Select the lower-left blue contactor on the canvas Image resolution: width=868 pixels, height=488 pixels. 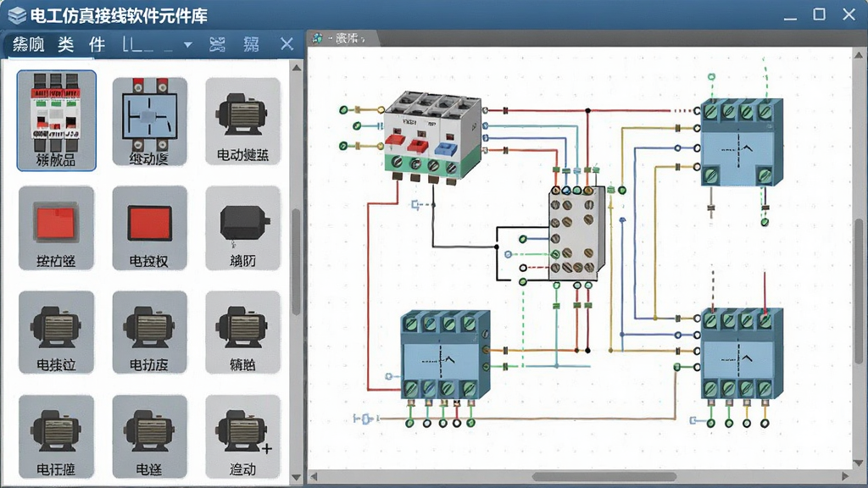click(445, 354)
